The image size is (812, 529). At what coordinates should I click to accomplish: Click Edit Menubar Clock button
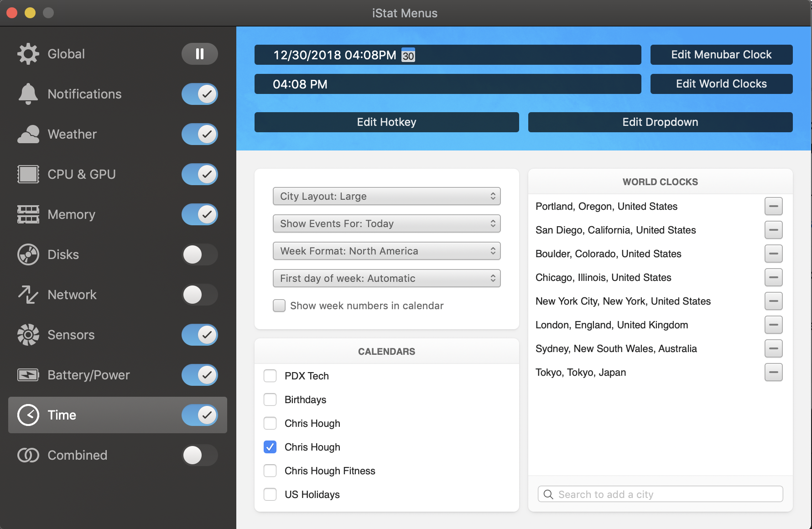coord(721,55)
